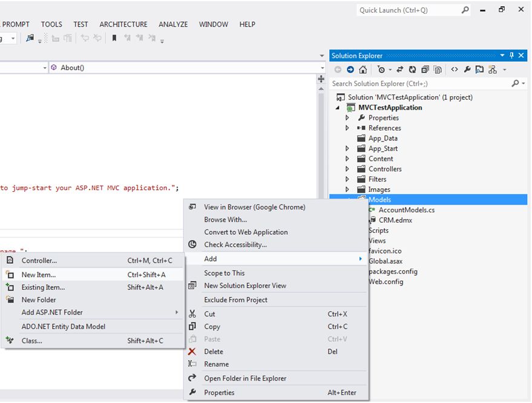Viewport: 532px width, 403px height.
Task: Click the Sync with Active Document icon
Action: (400, 70)
